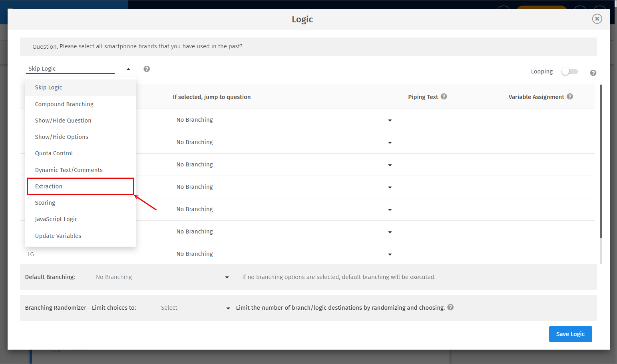Collapse the logic type dropdown list
The height and width of the screenshot is (364, 617).
click(x=129, y=69)
